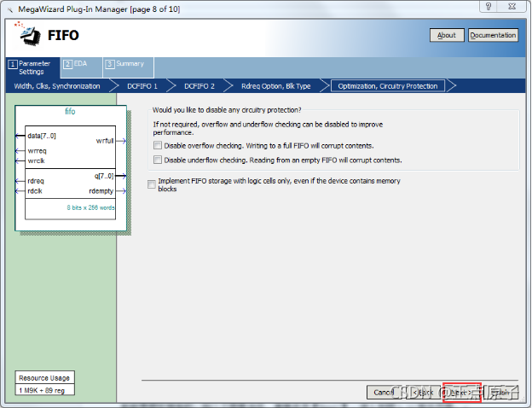Go Back to previous page
Image resolution: width=532 pixels, height=408 pixels.
point(423,393)
